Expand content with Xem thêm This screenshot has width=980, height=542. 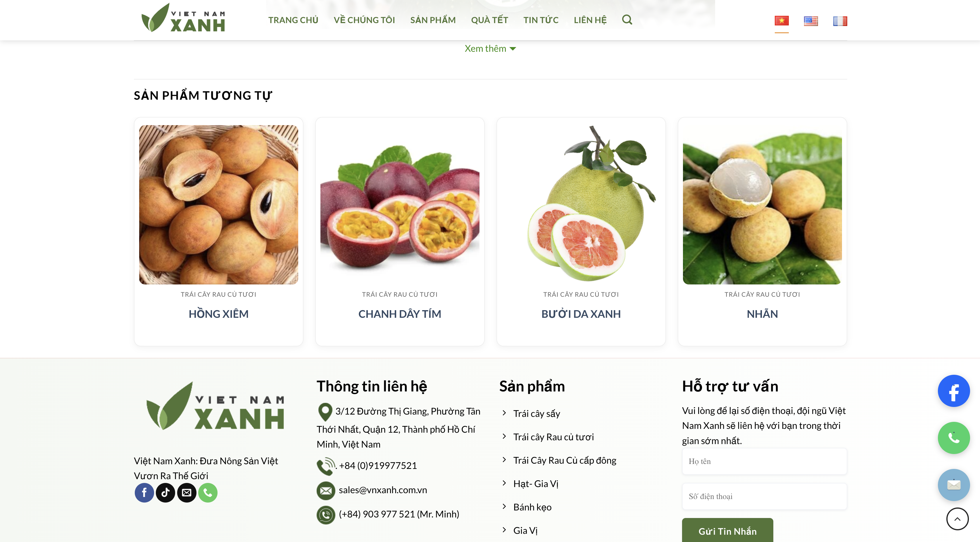pos(490,49)
